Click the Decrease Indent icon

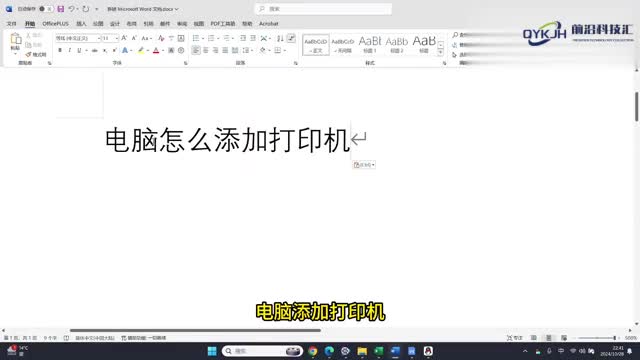coord(243,38)
